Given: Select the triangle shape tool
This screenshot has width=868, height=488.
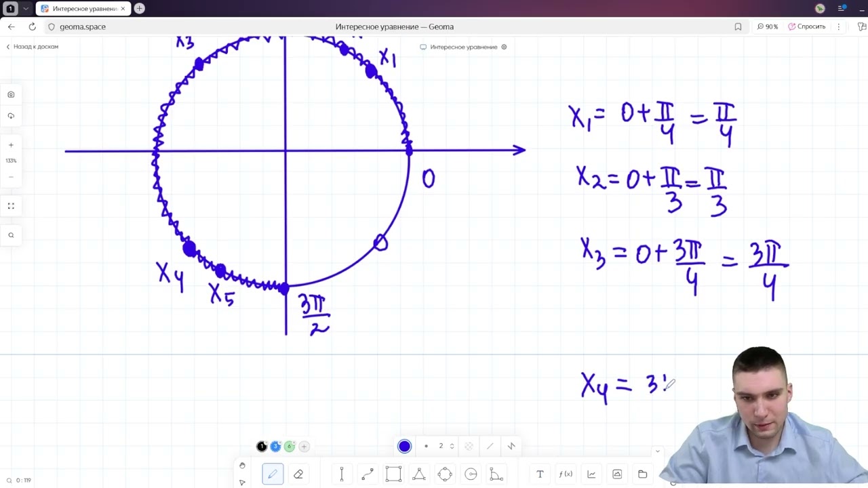Looking at the screenshot, I should tap(419, 474).
